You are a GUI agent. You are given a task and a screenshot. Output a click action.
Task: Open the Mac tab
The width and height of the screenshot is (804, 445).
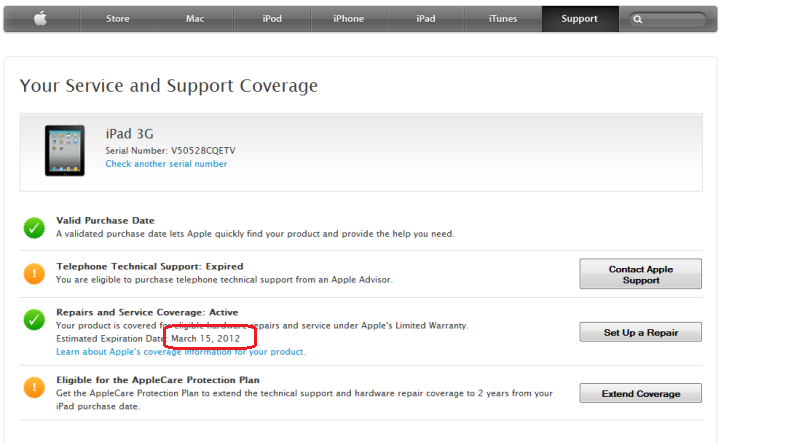pyautogui.click(x=195, y=19)
